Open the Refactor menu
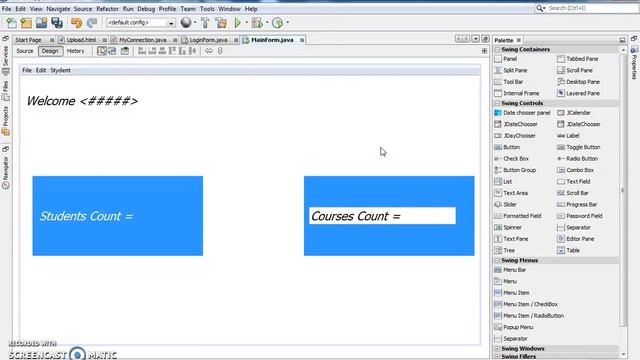 coord(107,9)
